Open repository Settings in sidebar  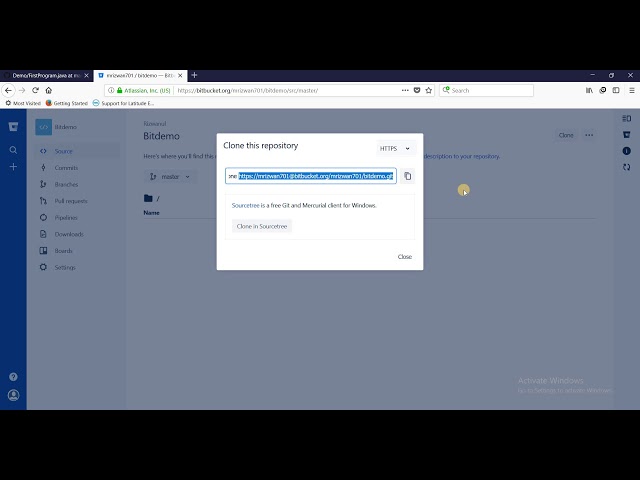pyautogui.click(x=77, y=267)
